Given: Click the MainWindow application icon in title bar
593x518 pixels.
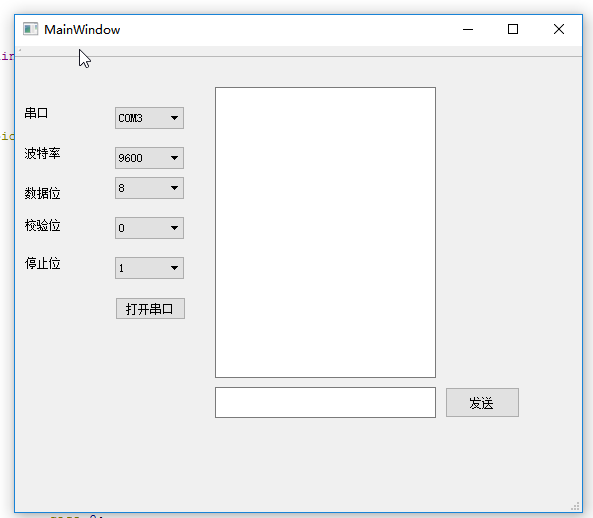Looking at the screenshot, I should 30,29.
